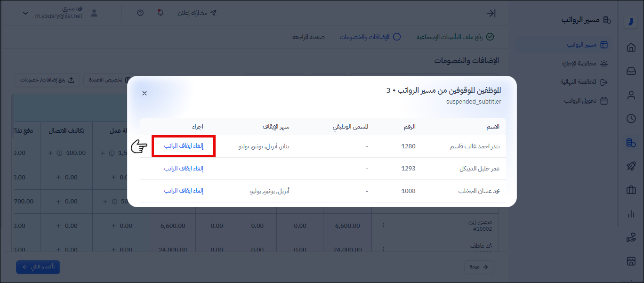Click the notification bell icon

[160, 13]
